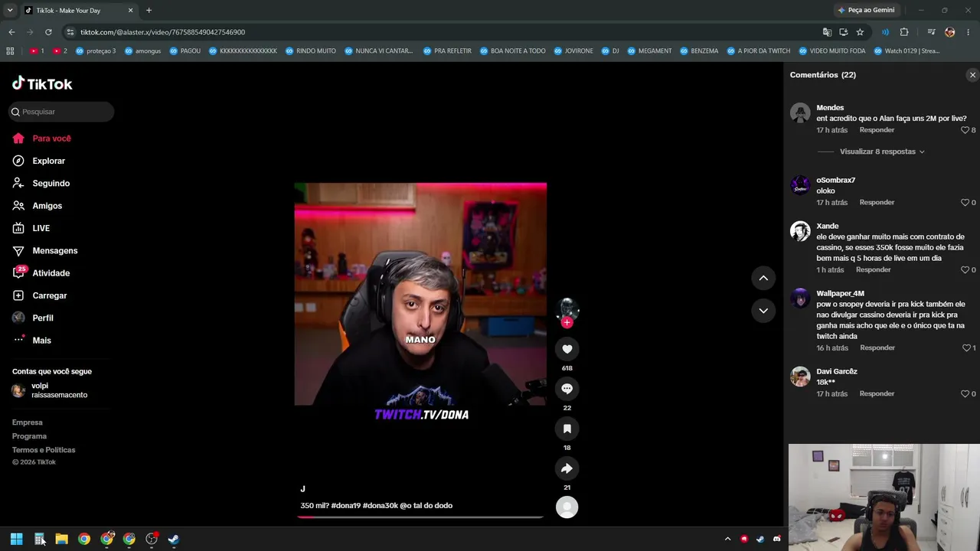Like Xande's comment

click(965, 270)
